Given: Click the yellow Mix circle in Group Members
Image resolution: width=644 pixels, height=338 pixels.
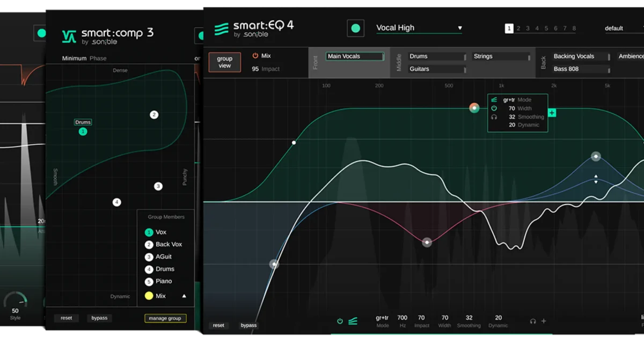Looking at the screenshot, I should (x=149, y=296).
